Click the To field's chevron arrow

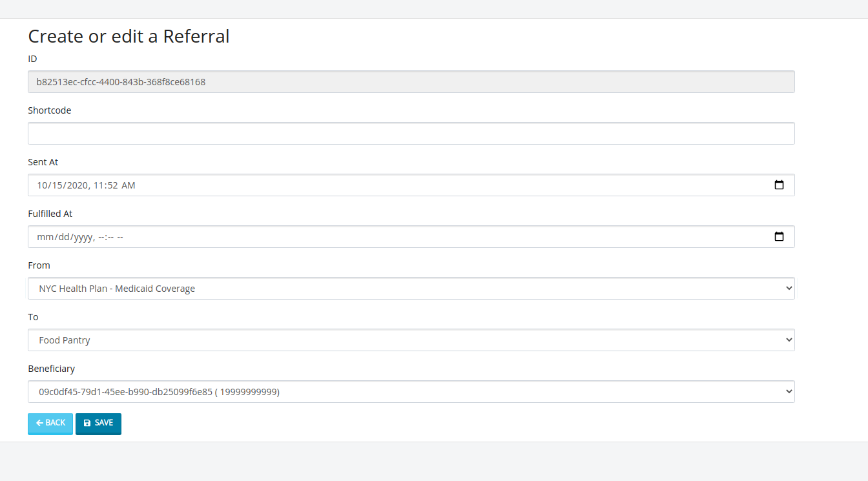click(x=789, y=340)
